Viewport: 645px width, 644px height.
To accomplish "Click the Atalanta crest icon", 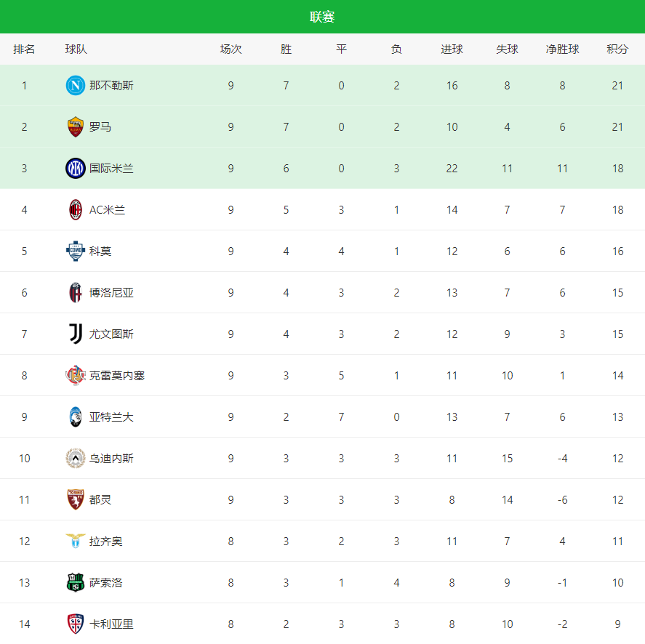I will click(76, 417).
